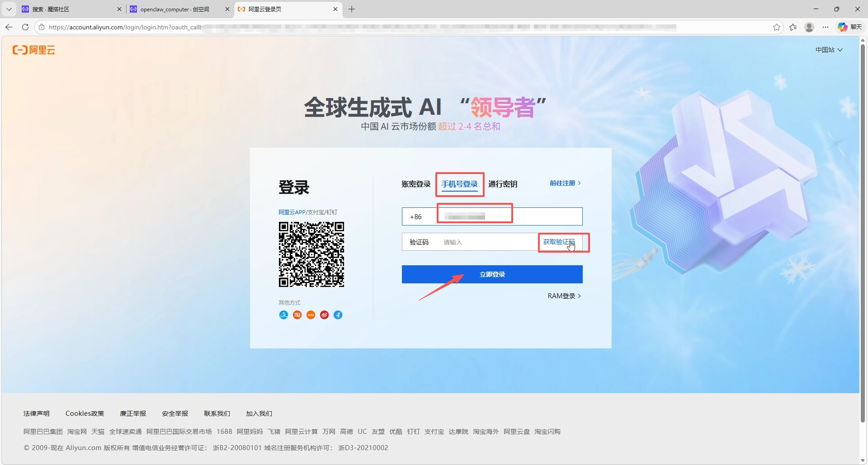Open the RAM登录 link
Screen dimensions: 868x465
pos(564,296)
